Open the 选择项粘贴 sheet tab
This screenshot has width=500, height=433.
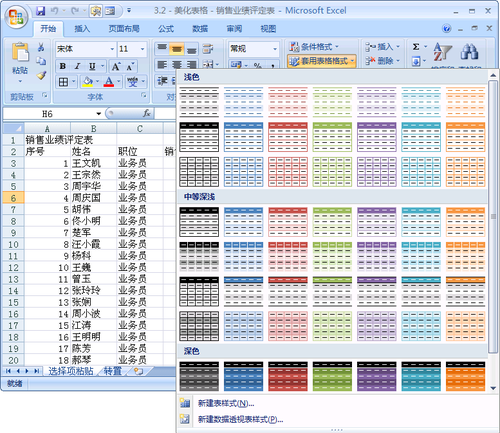coord(71,371)
